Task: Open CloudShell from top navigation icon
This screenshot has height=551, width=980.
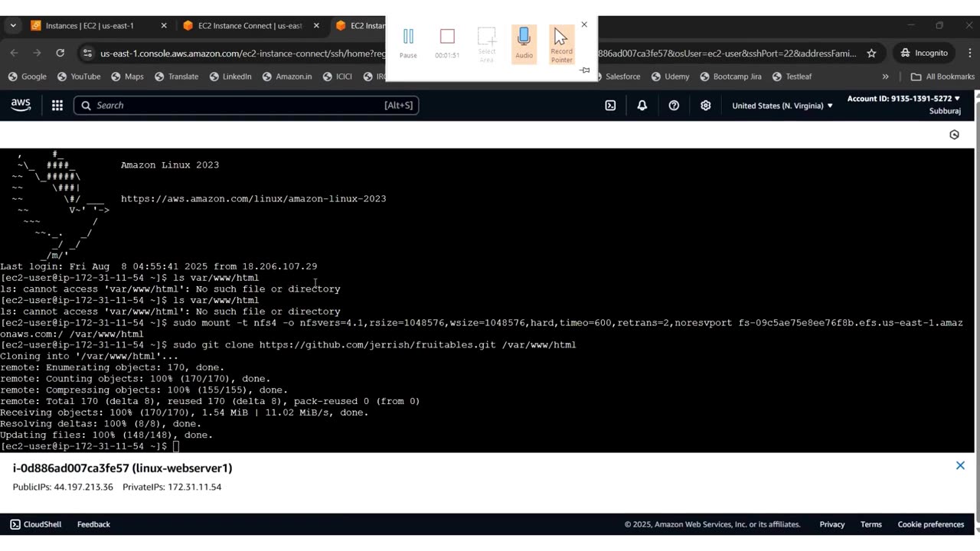Action: coord(610,106)
